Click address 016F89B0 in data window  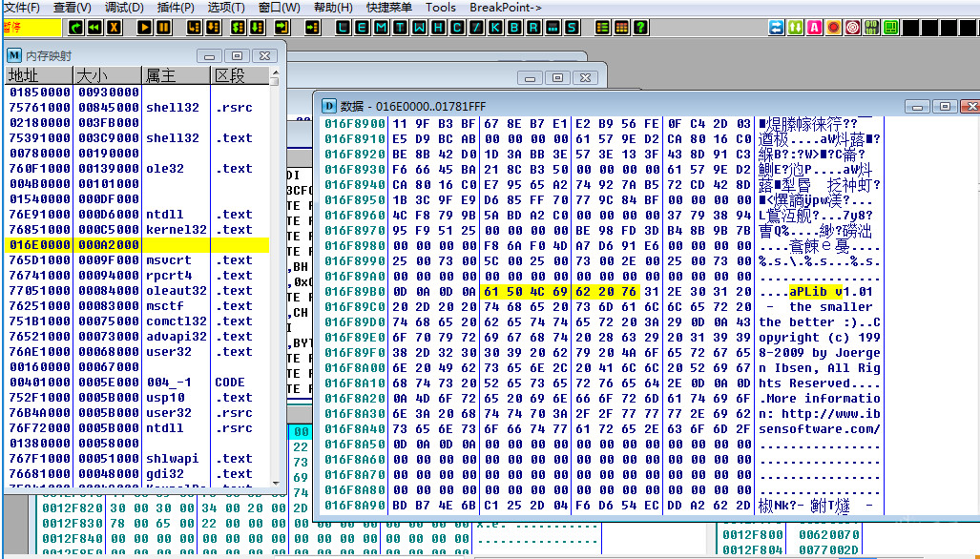tap(354, 292)
